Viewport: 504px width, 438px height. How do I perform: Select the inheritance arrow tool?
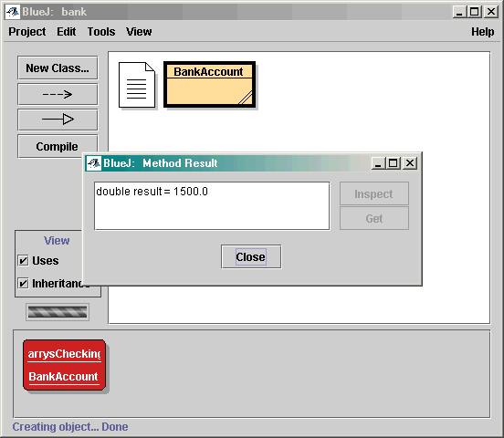click(58, 120)
